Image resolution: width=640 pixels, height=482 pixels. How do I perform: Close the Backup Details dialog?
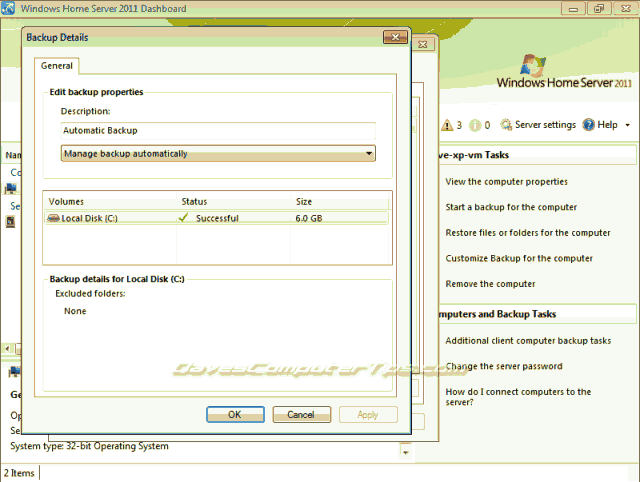pyautogui.click(x=395, y=37)
